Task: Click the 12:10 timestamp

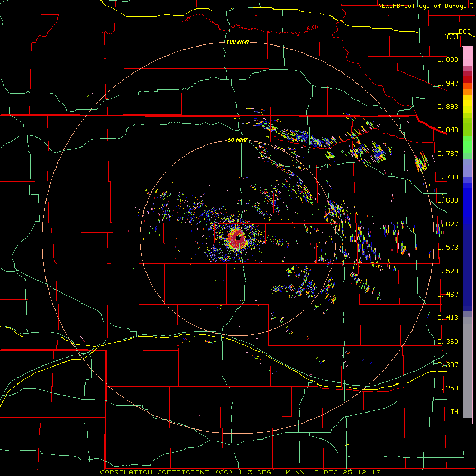Action: [x=369, y=472]
